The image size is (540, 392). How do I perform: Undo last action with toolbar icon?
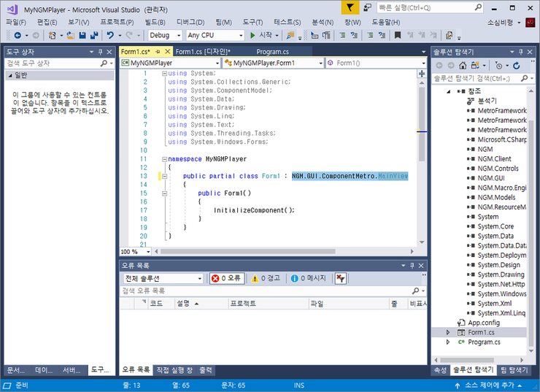[x=110, y=35]
